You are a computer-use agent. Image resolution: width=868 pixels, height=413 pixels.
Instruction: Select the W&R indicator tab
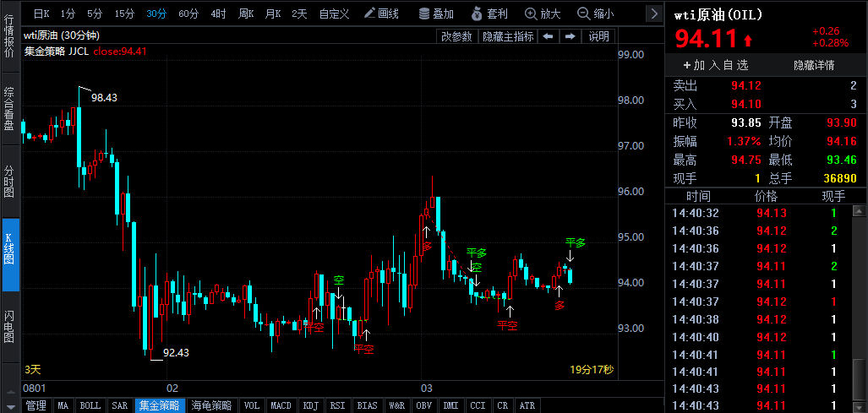pyautogui.click(x=396, y=405)
